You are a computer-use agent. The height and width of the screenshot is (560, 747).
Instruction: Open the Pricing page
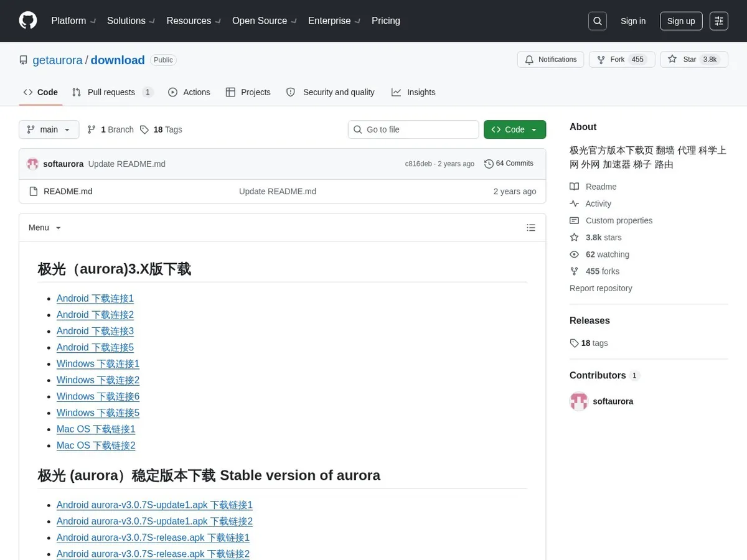pyautogui.click(x=386, y=21)
